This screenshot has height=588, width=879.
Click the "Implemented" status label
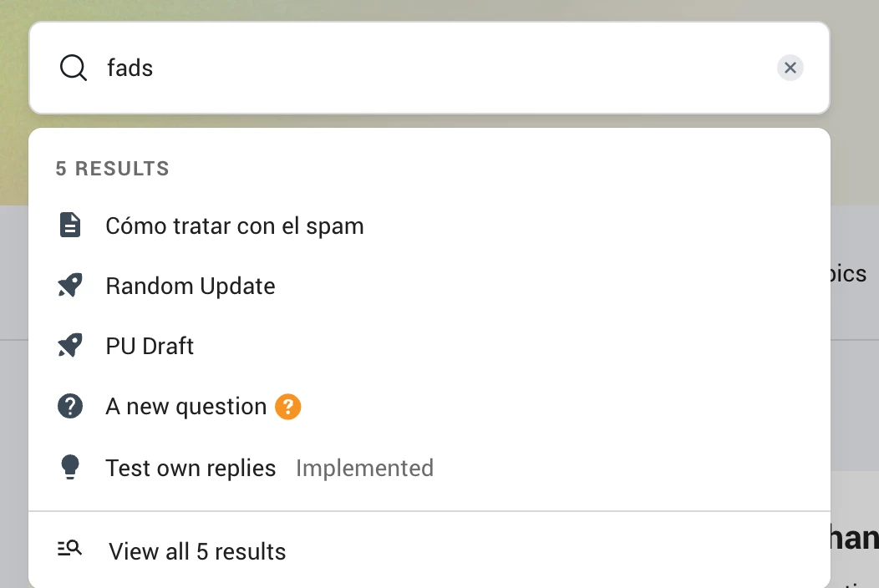(x=364, y=468)
